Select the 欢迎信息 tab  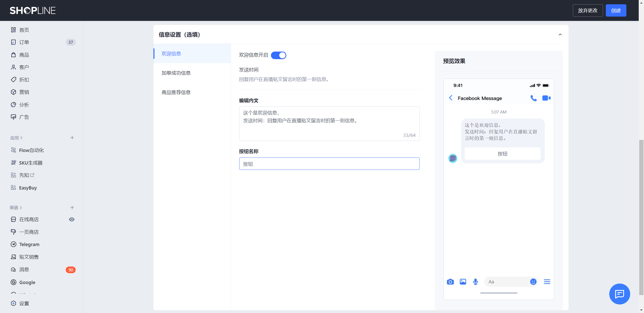pyautogui.click(x=192, y=53)
